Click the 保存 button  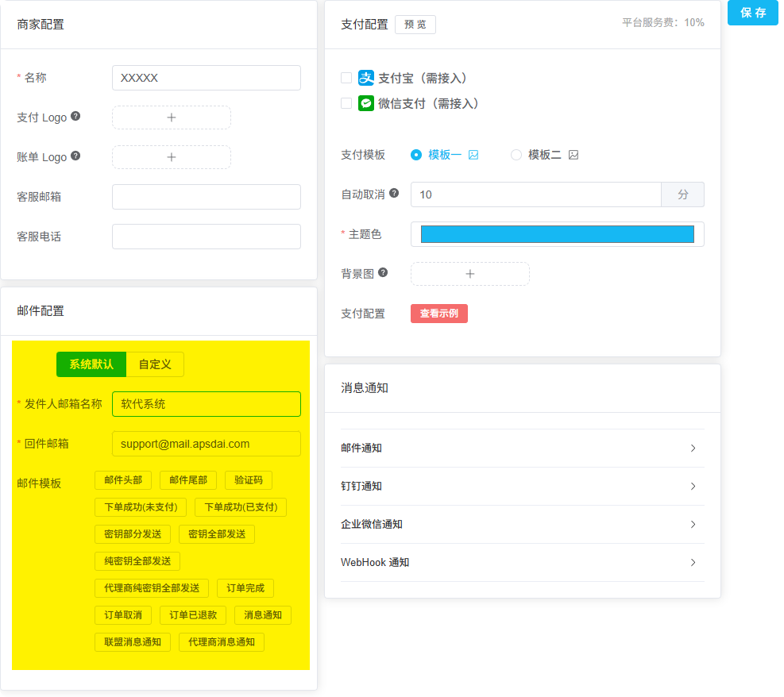(x=751, y=13)
